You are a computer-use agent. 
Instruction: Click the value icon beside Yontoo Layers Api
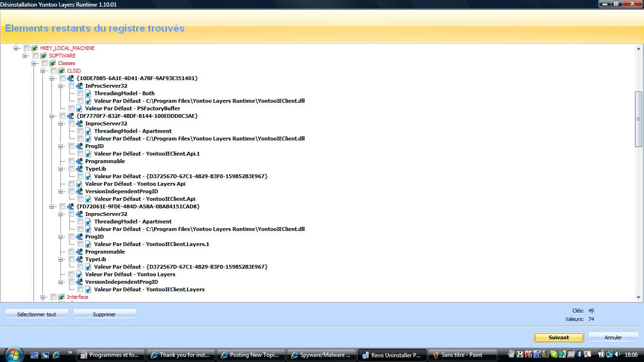(79, 184)
